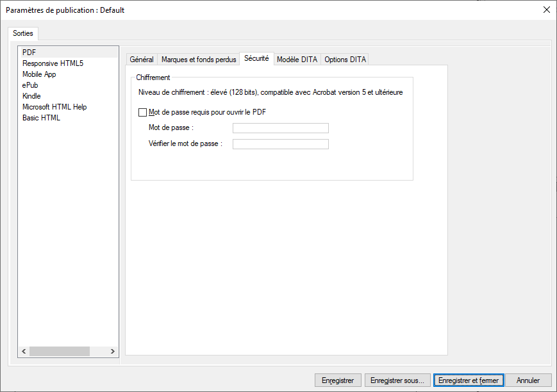Close the publication settings dialog window
Viewport: 557px width, 392px height.
tap(546, 10)
